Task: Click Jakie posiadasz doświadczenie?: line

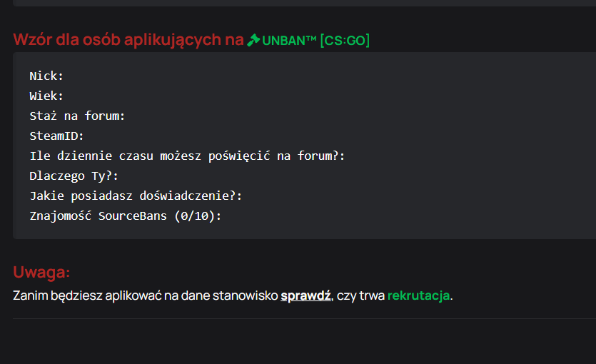Action: [x=136, y=196]
